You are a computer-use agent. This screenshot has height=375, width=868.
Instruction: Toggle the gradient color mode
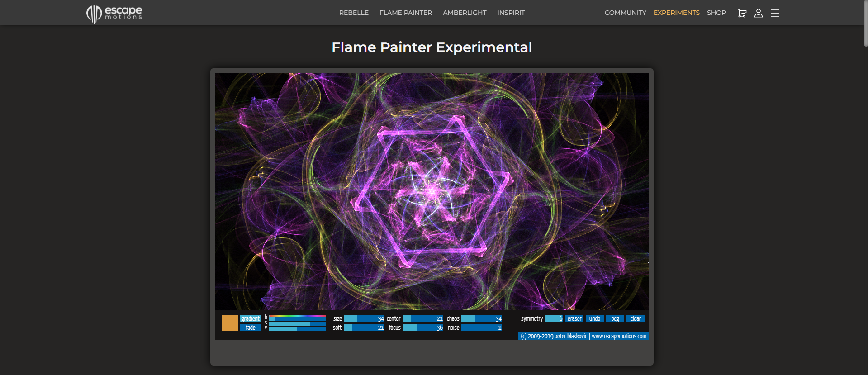pyautogui.click(x=250, y=318)
